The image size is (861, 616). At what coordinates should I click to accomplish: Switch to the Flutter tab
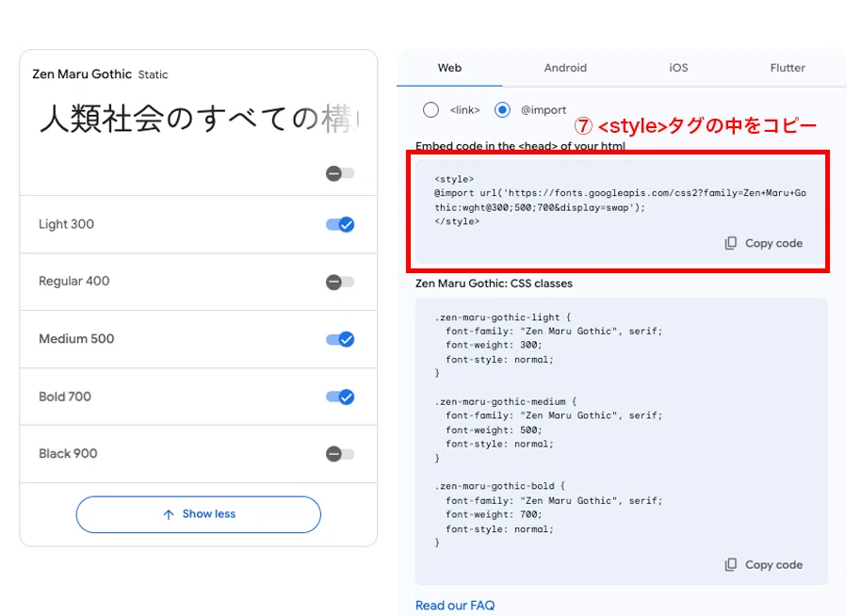pos(788,68)
